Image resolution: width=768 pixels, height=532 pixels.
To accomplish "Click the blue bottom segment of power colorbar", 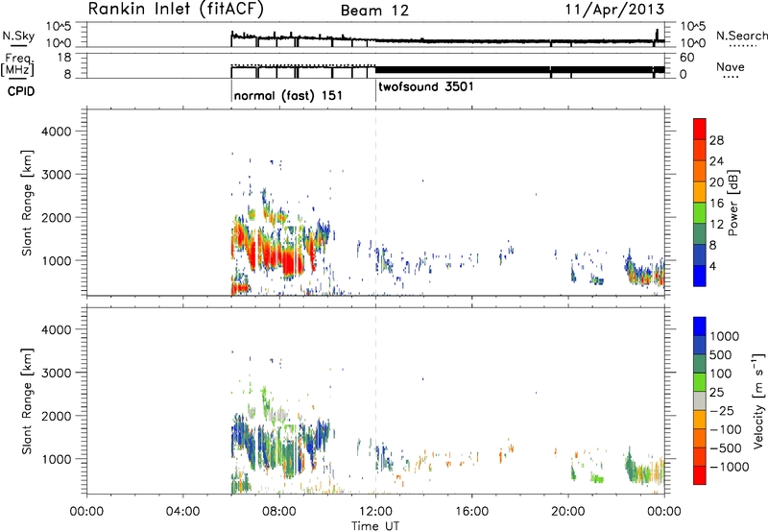I will click(x=700, y=276).
